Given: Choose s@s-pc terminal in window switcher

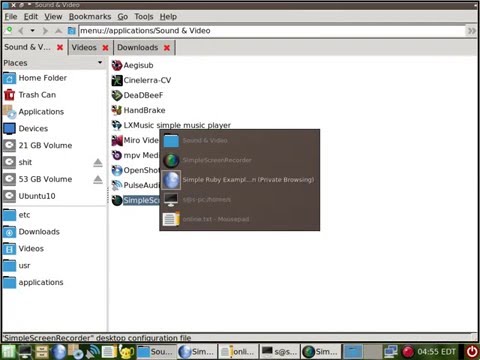Looking at the screenshot, I should pyautogui.click(x=239, y=200).
